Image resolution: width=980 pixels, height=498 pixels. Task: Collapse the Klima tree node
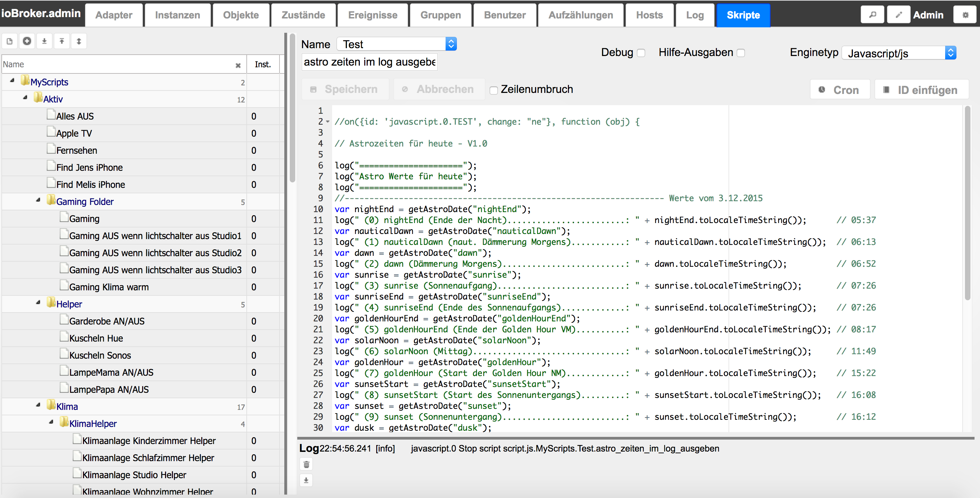tap(38, 405)
